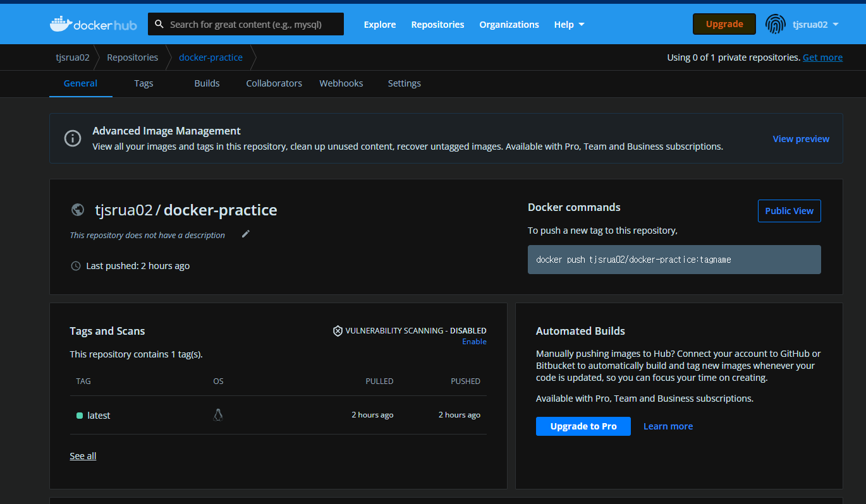Viewport: 866px width, 504px height.
Task: Click the Public View button
Action: pyautogui.click(x=789, y=211)
